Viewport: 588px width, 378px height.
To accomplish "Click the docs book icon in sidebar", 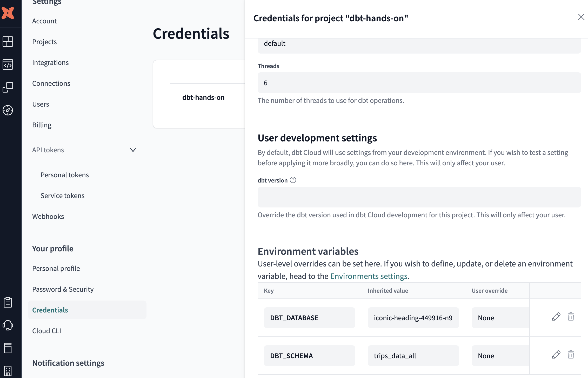I will (x=8, y=348).
